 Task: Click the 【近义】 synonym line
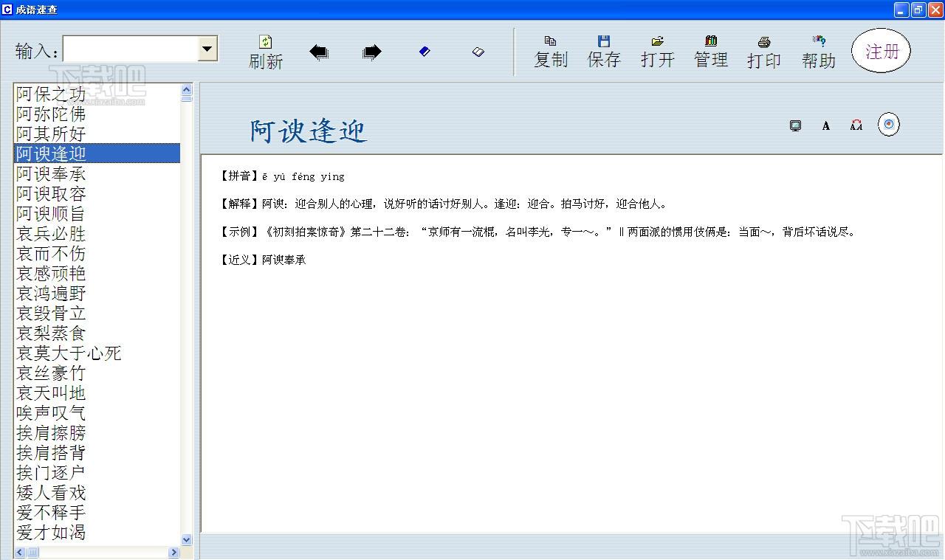coord(262,260)
